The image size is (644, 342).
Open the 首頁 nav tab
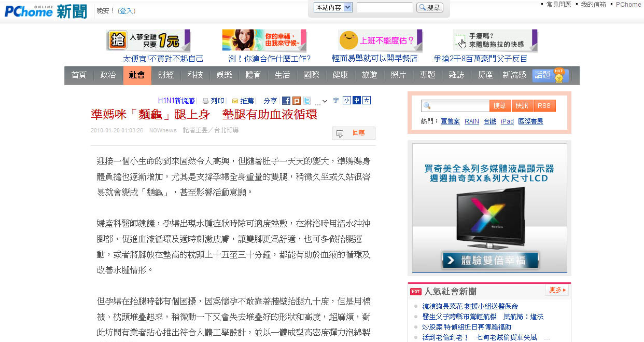pyautogui.click(x=79, y=75)
